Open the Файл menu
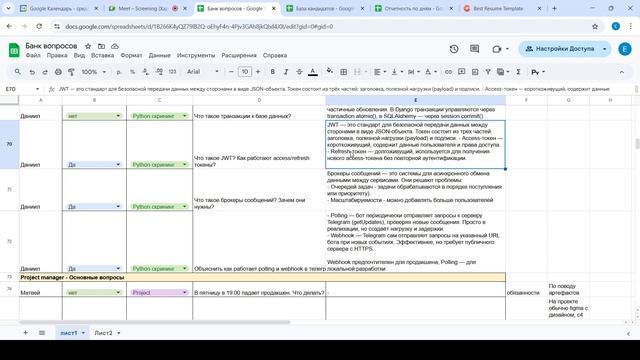Screen dimensions: 640x360 [x=33, y=56]
